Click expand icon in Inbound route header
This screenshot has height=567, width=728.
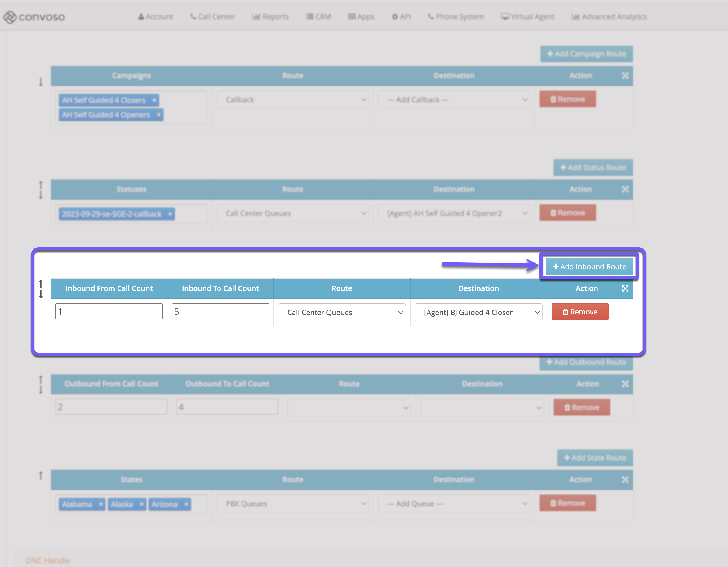625,288
